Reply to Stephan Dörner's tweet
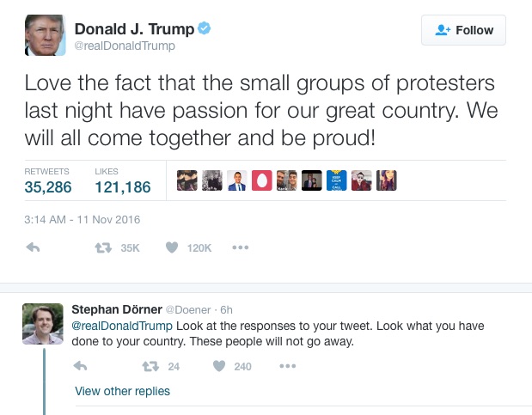The height and width of the screenshot is (415, 532). [82, 366]
